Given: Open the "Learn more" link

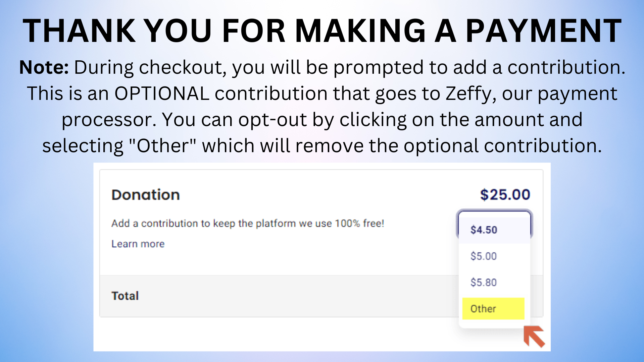Looking at the screenshot, I should [138, 244].
